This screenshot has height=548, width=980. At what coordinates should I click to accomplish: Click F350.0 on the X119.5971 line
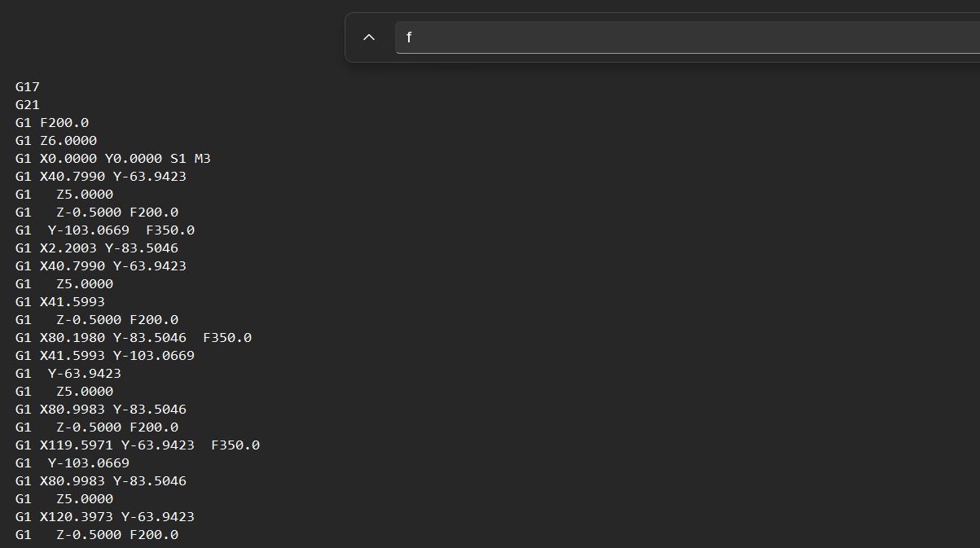point(235,445)
